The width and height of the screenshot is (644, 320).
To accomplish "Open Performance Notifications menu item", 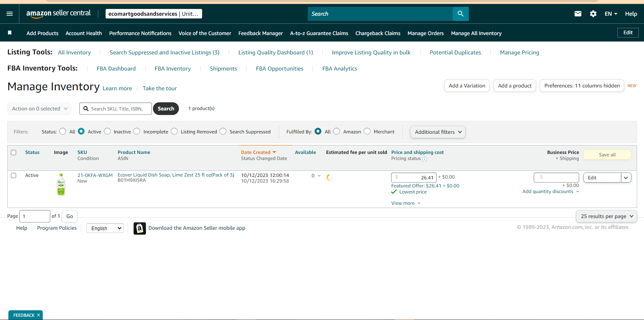I will (x=140, y=33).
